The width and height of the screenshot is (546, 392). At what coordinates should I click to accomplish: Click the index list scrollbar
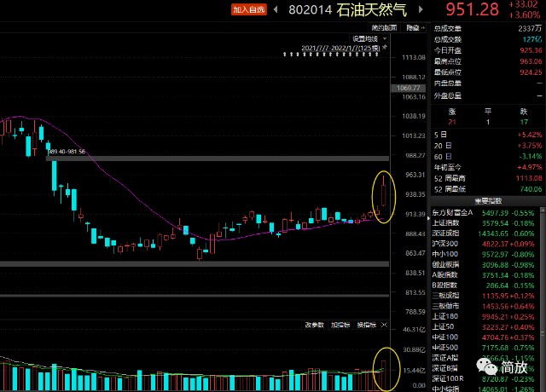point(543,299)
